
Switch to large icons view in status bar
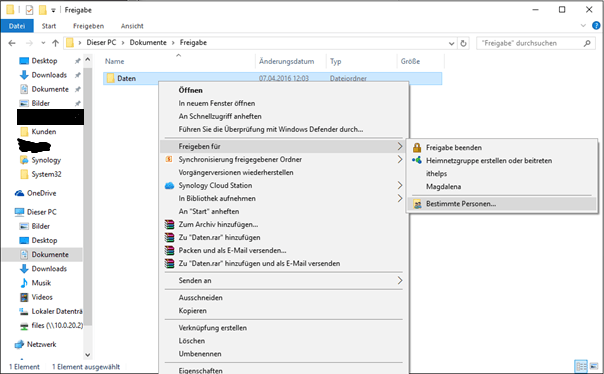pyautogui.click(x=594, y=366)
